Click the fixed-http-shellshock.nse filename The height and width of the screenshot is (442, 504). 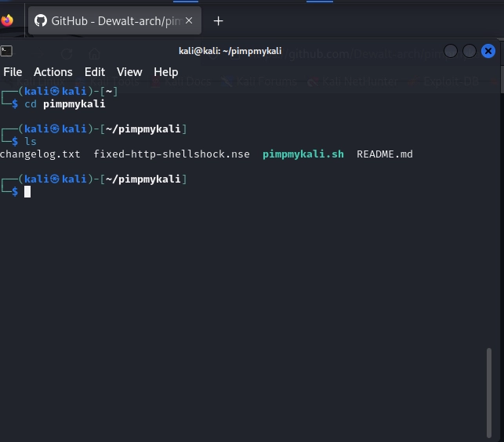pyautogui.click(x=172, y=154)
